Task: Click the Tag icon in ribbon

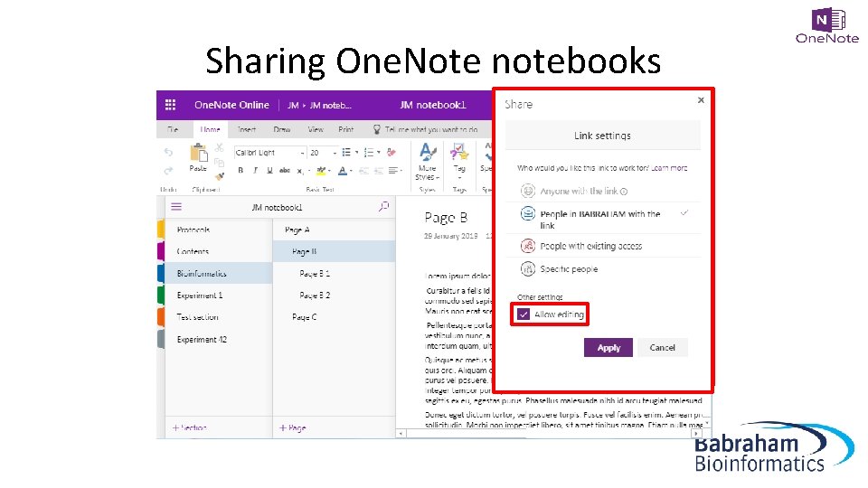Action: click(459, 151)
